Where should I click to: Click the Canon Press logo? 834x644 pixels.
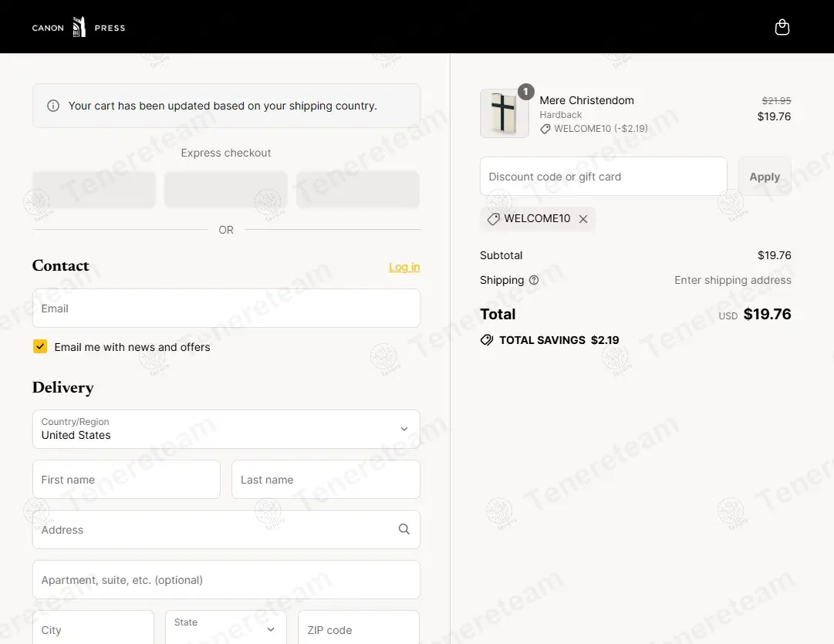tap(78, 28)
